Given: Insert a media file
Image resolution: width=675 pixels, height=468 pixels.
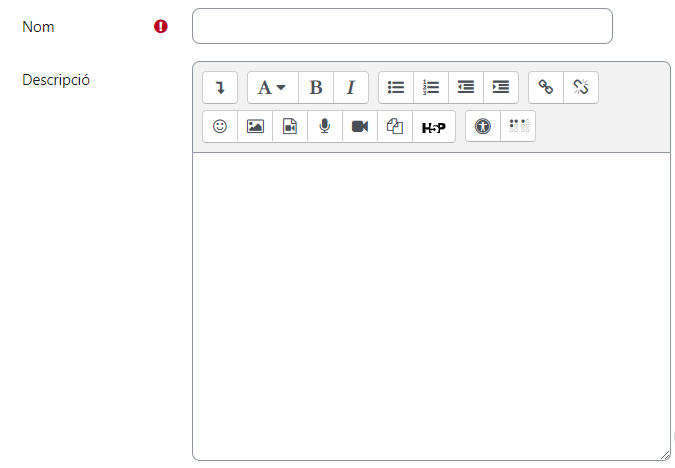Looking at the screenshot, I should pos(290,126).
